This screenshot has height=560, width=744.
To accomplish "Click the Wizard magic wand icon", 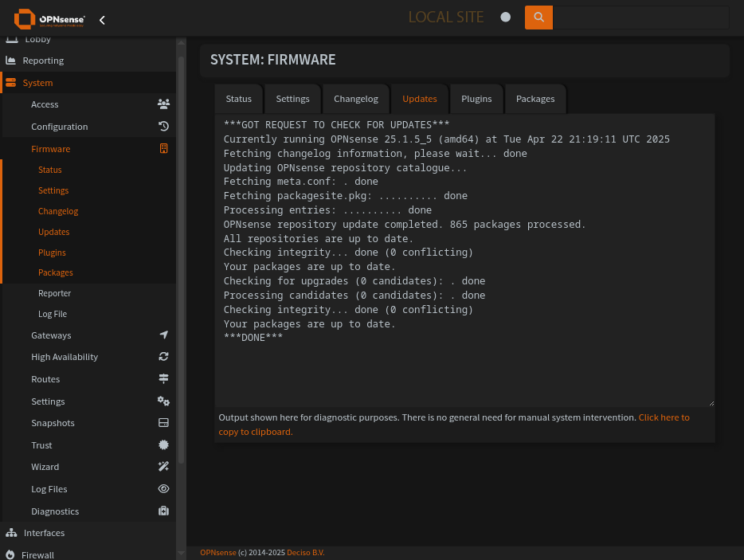I will coord(164,467).
